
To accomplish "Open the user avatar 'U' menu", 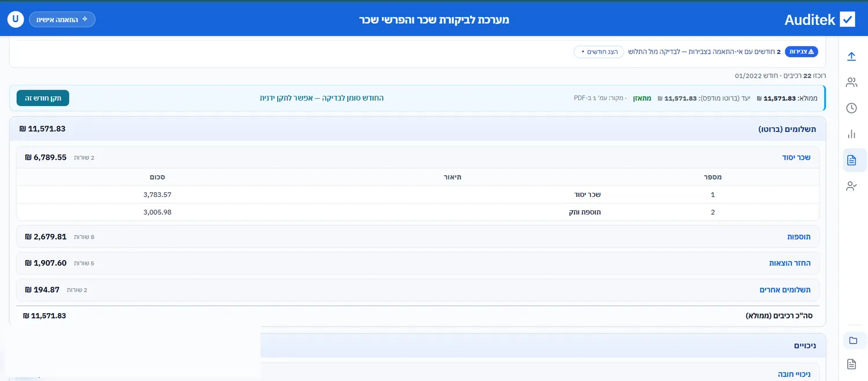I will tap(16, 19).
